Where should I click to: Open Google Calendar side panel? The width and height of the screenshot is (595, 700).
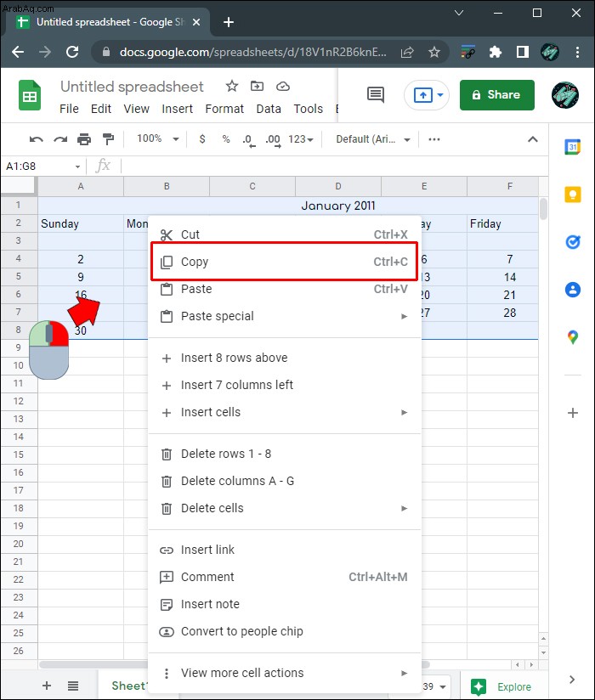point(573,147)
